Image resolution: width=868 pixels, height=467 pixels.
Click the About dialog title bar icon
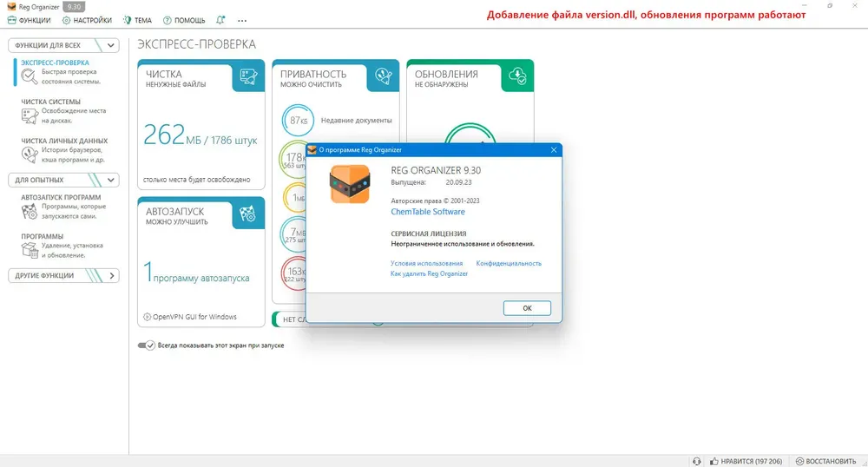point(312,150)
